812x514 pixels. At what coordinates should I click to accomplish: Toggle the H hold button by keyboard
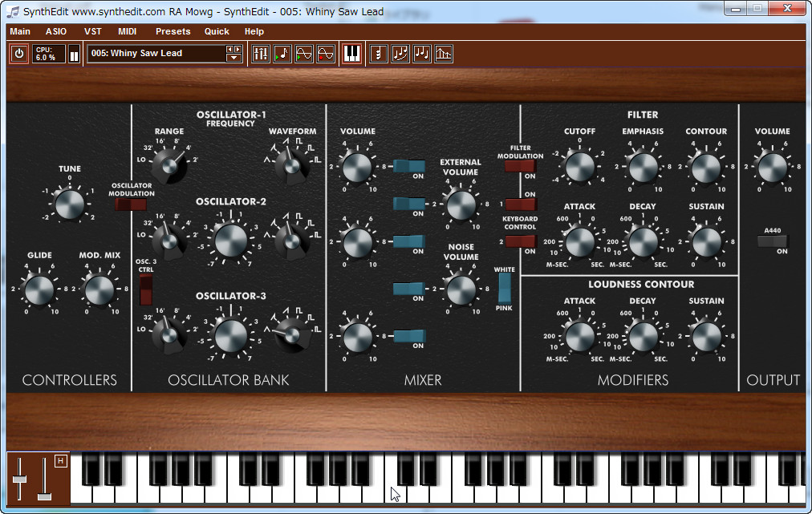pyautogui.click(x=61, y=461)
